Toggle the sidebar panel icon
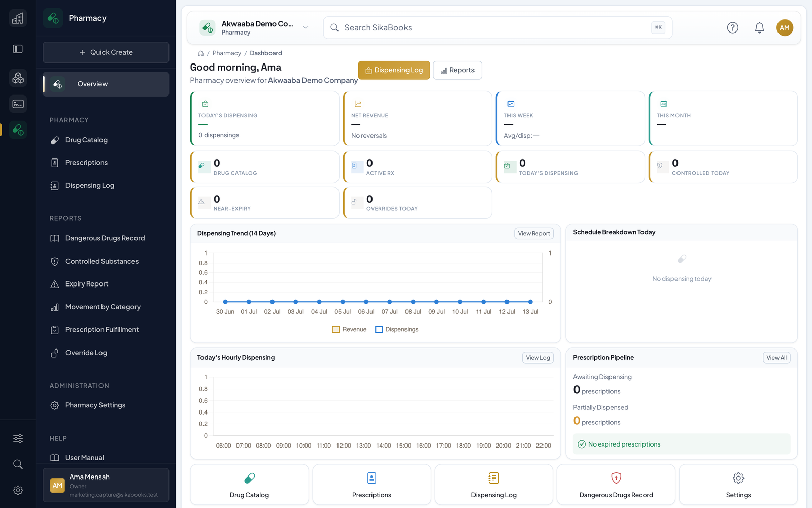This screenshot has height=508, width=812. point(18,49)
